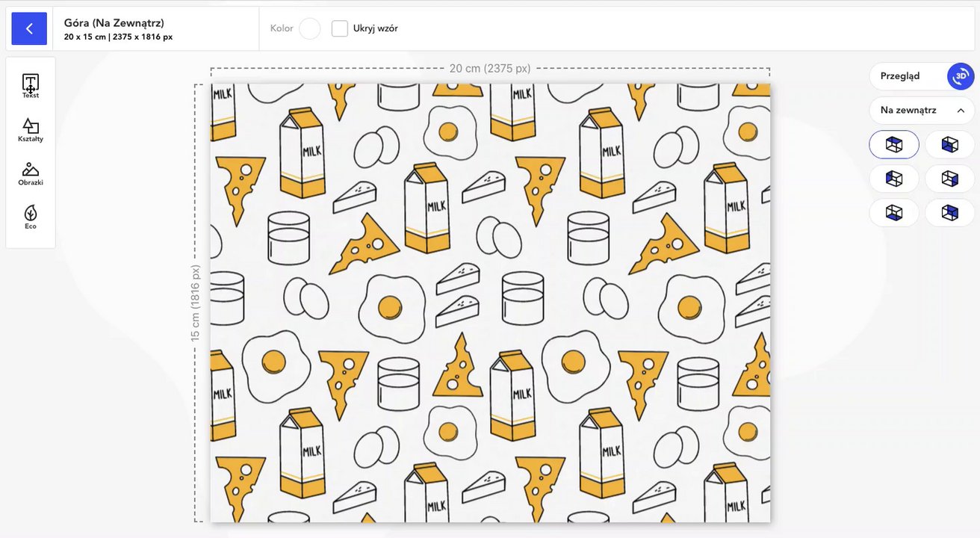Screen dimensions: 980x538
Task: Click the Góra (Na Zewnątrz) title
Action: (x=114, y=23)
